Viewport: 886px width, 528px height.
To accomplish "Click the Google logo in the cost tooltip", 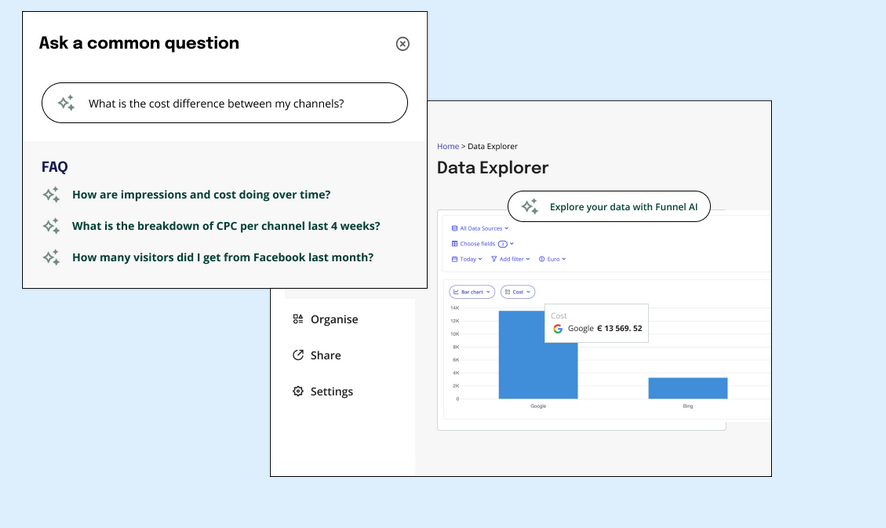I will click(558, 328).
